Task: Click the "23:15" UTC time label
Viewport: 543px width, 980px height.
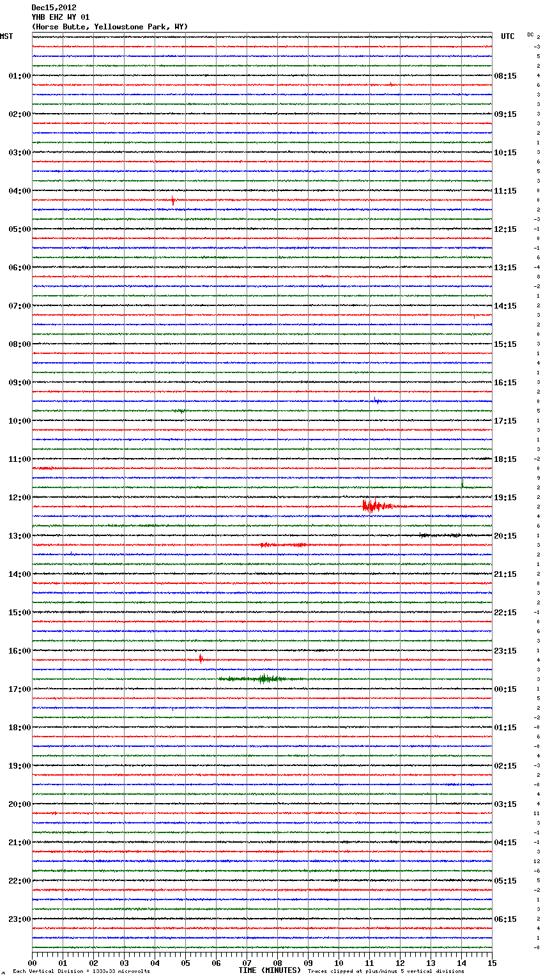Action: click(x=505, y=651)
